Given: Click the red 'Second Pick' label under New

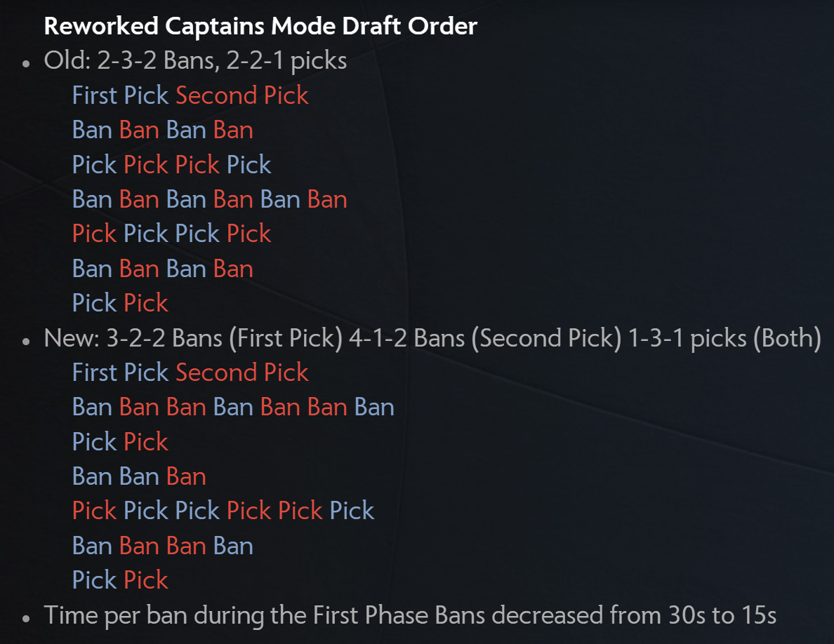Looking at the screenshot, I should pos(242,373).
